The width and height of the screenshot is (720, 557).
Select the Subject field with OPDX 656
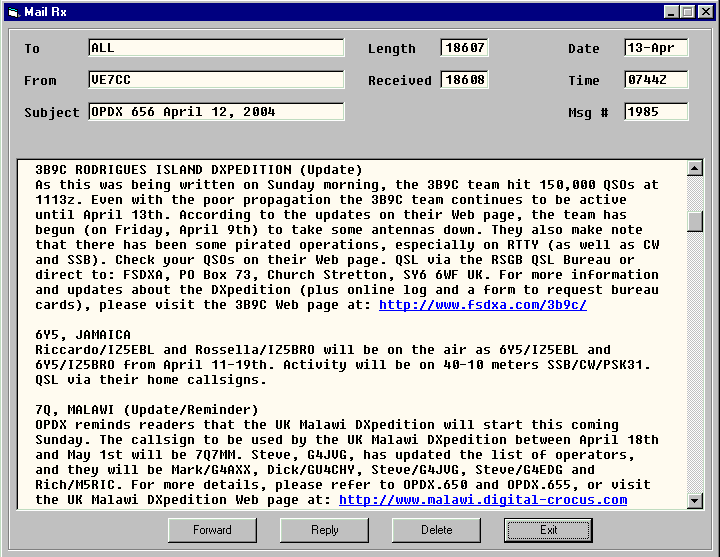pyautogui.click(x=215, y=112)
